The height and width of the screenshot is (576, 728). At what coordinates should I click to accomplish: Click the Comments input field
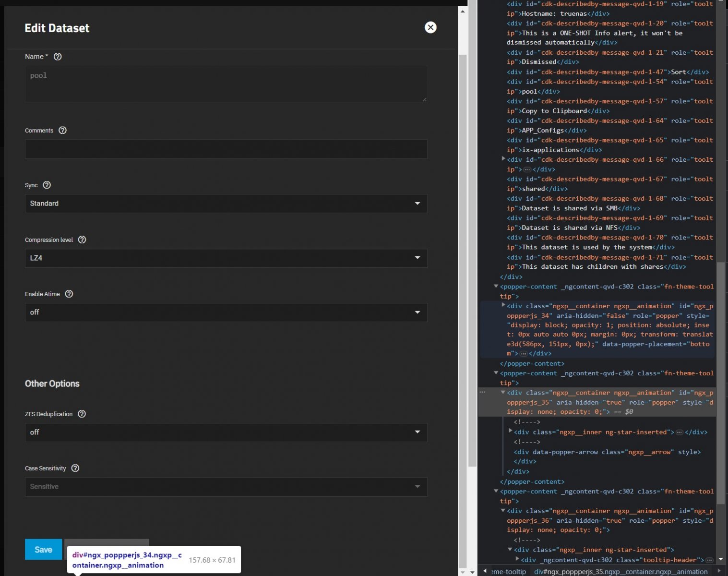click(x=226, y=149)
